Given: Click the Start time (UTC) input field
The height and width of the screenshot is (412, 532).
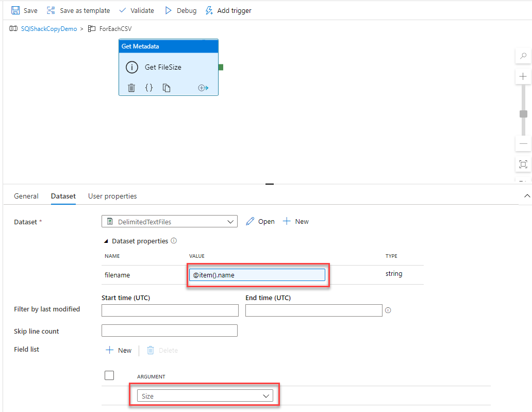Looking at the screenshot, I should 170,310.
